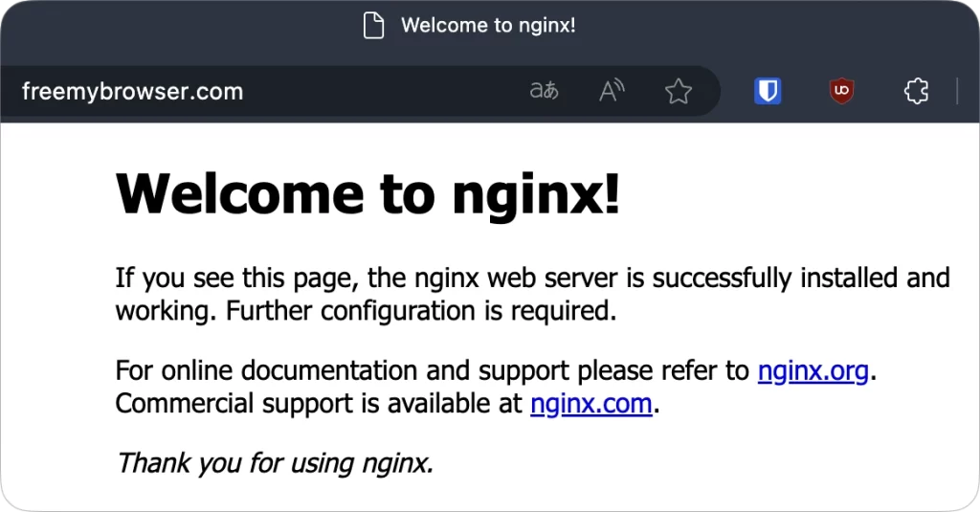Click the "Commercial support is available at" text
The image size is (980, 512).
319,404
